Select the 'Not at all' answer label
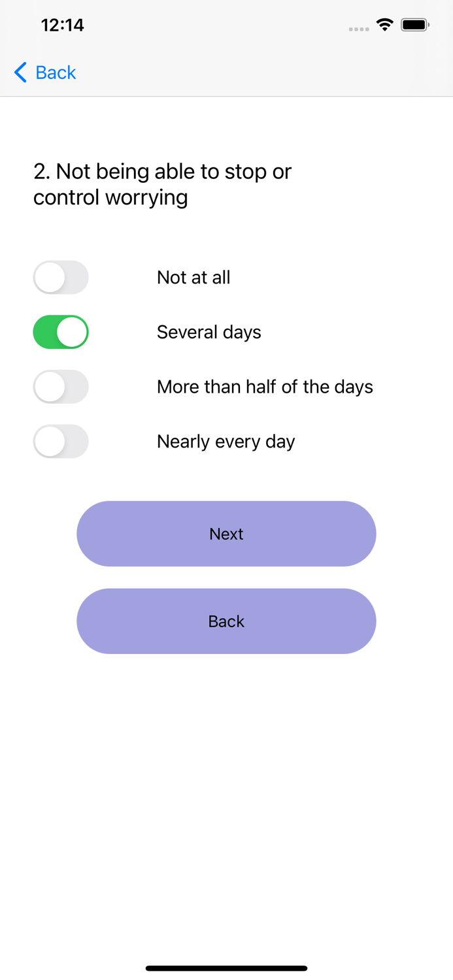Viewport: 453px width, 980px height. tap(193, 277)
